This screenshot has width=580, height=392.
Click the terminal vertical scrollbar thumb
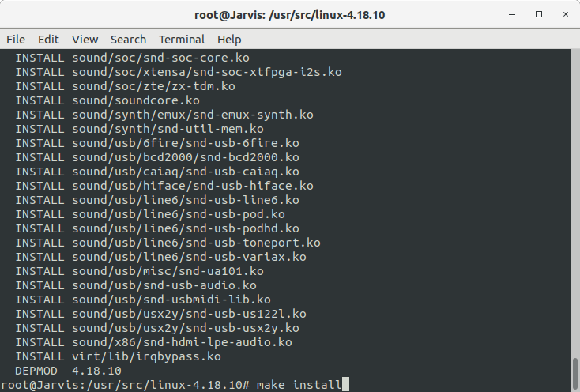575,375
